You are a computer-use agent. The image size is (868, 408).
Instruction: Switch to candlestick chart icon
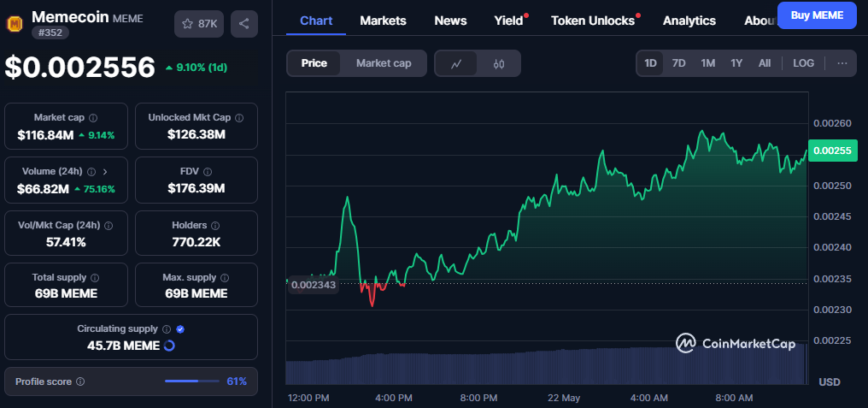click(499, 63)
